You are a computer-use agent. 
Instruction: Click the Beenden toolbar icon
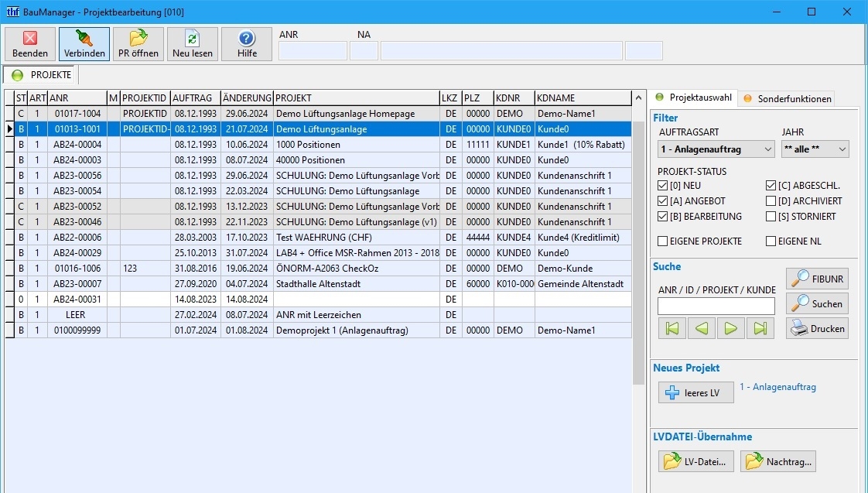pos(30,44)
